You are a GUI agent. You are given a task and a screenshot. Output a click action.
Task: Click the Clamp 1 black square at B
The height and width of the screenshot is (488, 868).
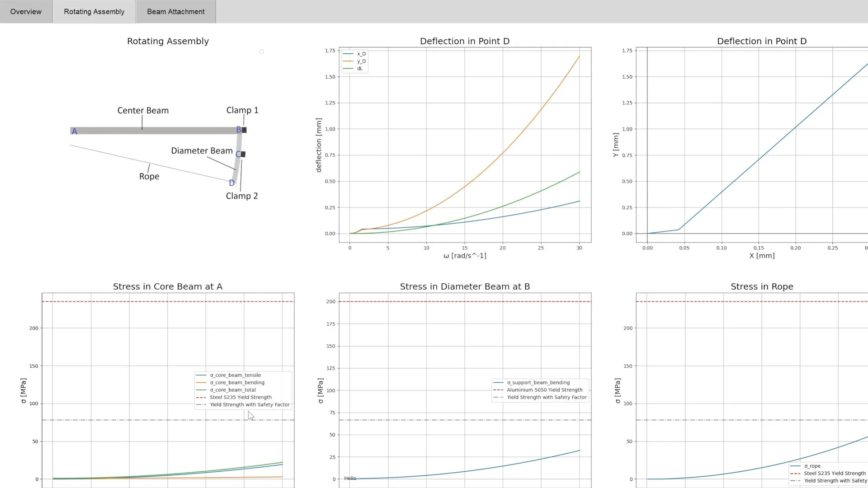tap(244, 130)
